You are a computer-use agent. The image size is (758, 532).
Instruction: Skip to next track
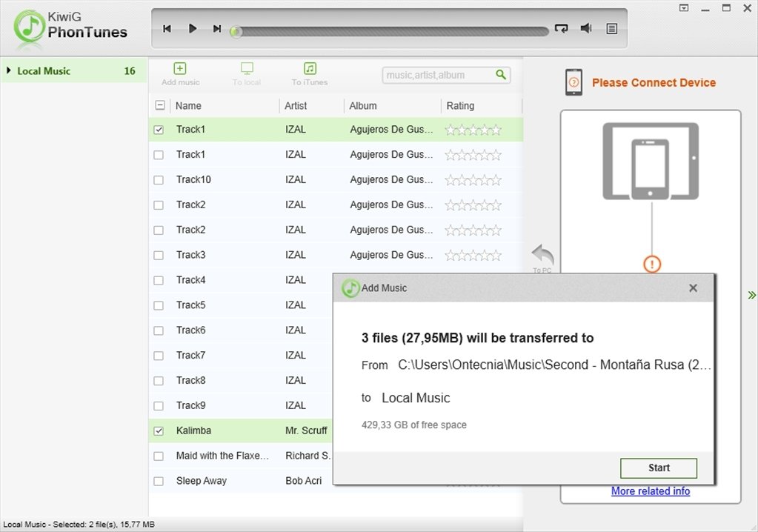(x=217, y=28)
